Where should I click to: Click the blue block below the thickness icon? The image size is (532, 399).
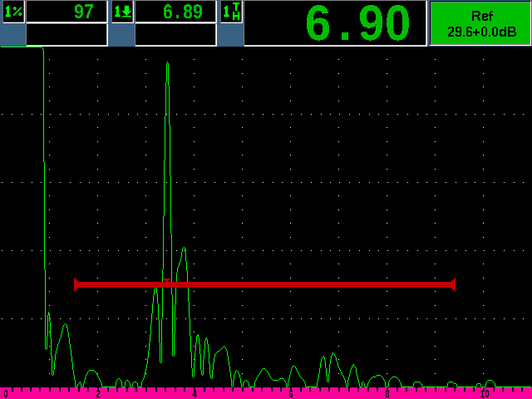[232, 35]
